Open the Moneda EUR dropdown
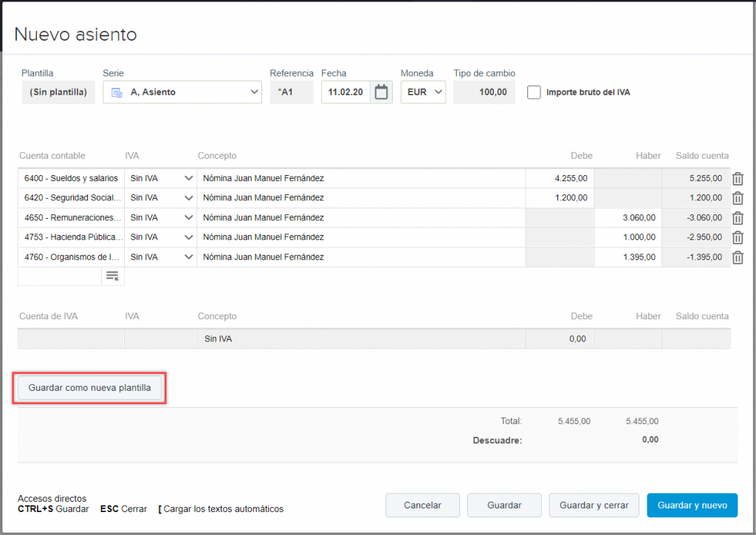 423,92
